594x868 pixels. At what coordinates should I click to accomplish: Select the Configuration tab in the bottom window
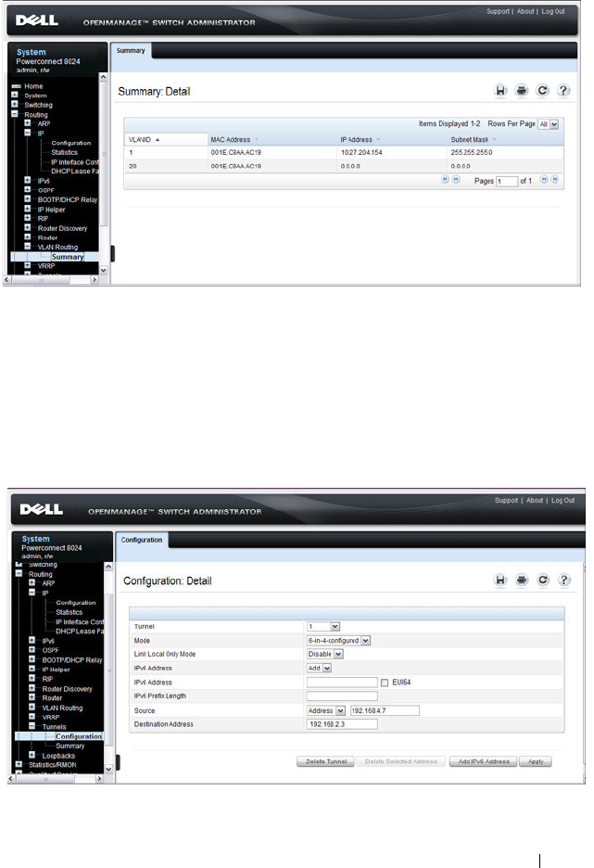pyautogui.click(x=142, y=541)
